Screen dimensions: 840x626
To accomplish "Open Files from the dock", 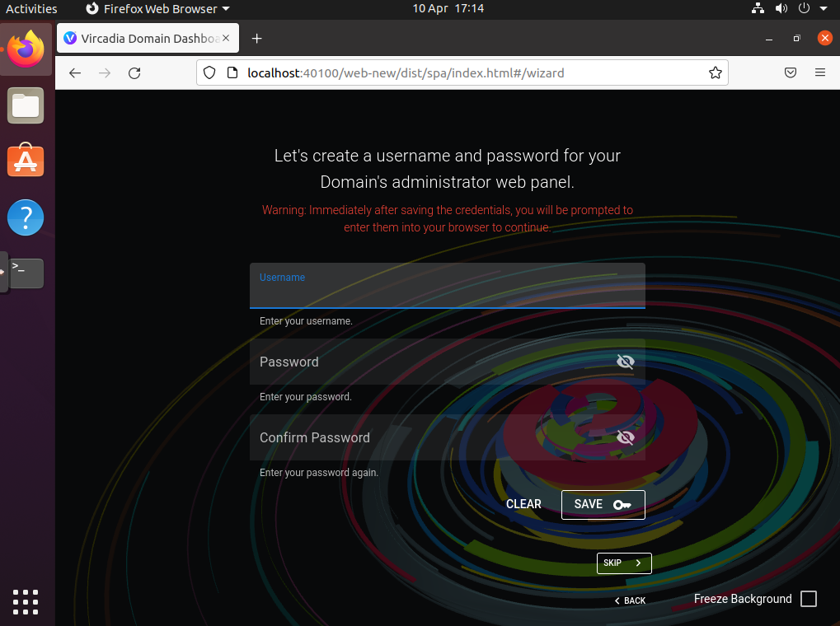I will (x=26, y=105).
